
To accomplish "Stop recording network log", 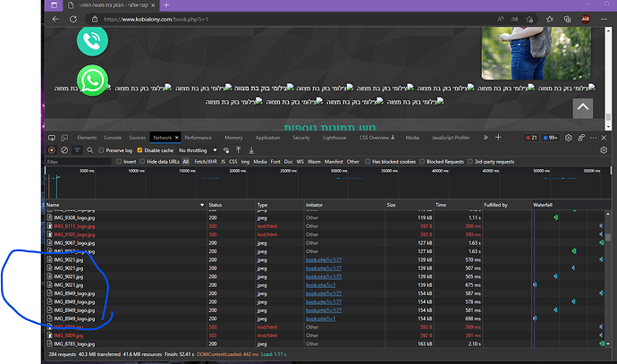I will click(52, 150).
